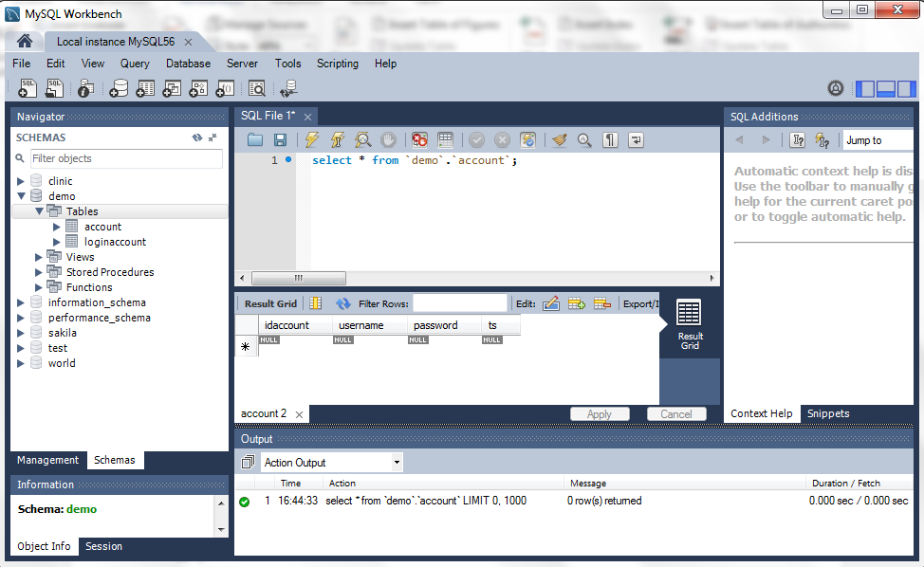Search table data toolbar icon
Image resolution: width=924 pixels, height=567 pixels.
[257, 88]
